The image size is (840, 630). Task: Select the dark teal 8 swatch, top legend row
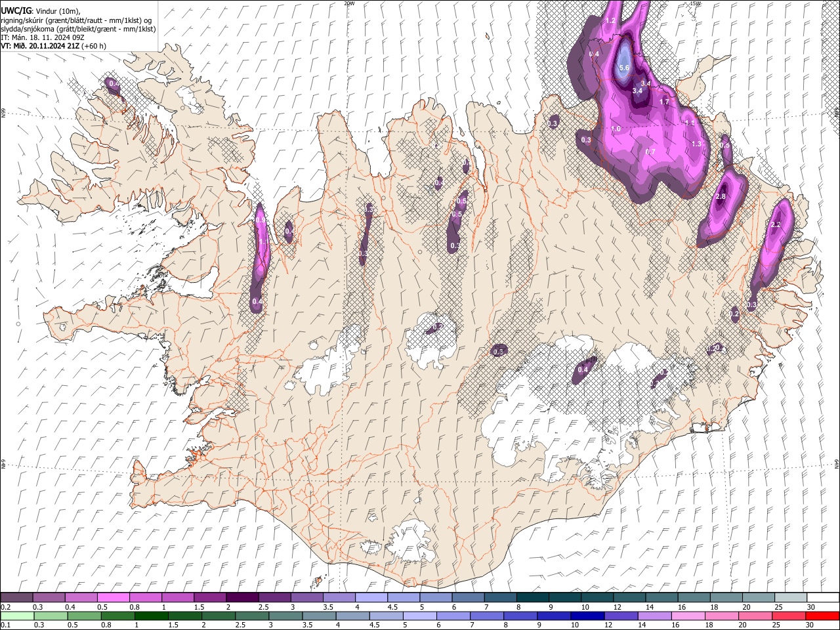pyautogui.click(x=532, y=598)
